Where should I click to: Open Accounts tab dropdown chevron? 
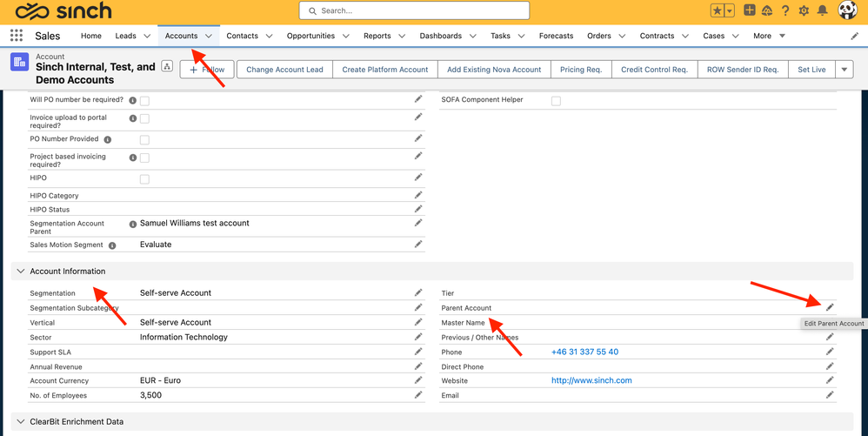(209, 36)
